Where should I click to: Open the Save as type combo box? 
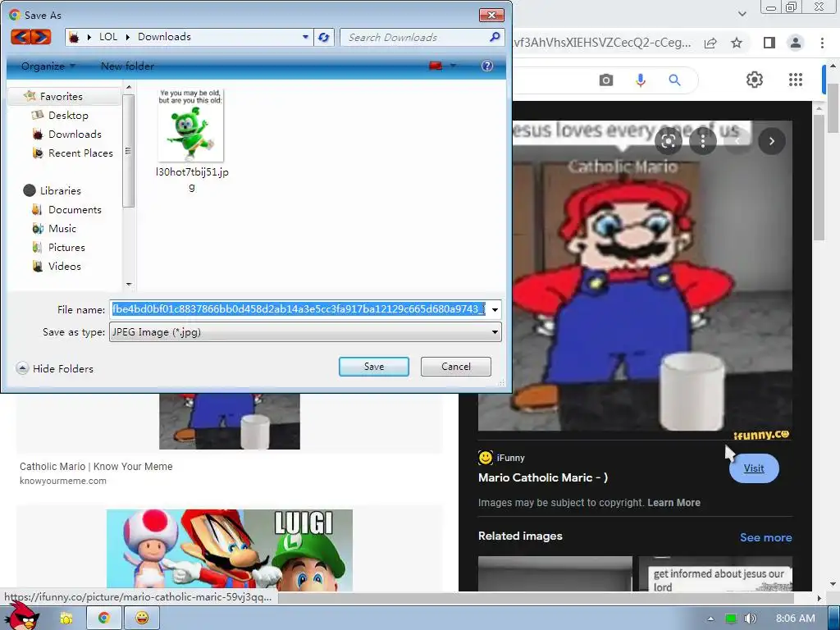tap(305, 332)
